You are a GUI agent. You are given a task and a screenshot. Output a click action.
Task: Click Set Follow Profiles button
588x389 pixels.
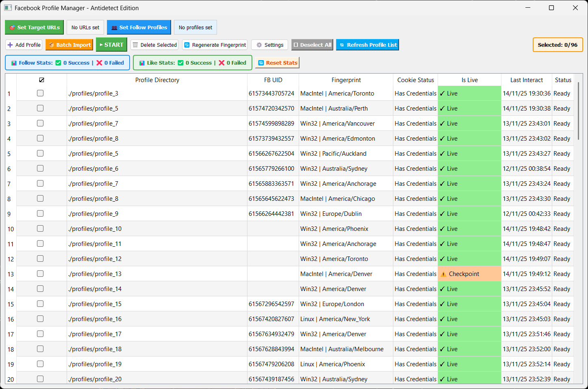point(139,27)
